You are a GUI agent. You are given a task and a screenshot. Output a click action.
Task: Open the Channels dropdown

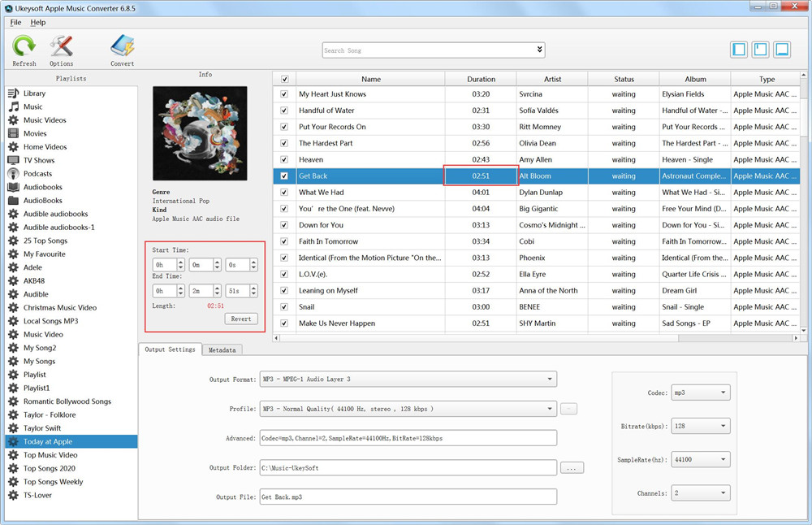coord(701,492)
